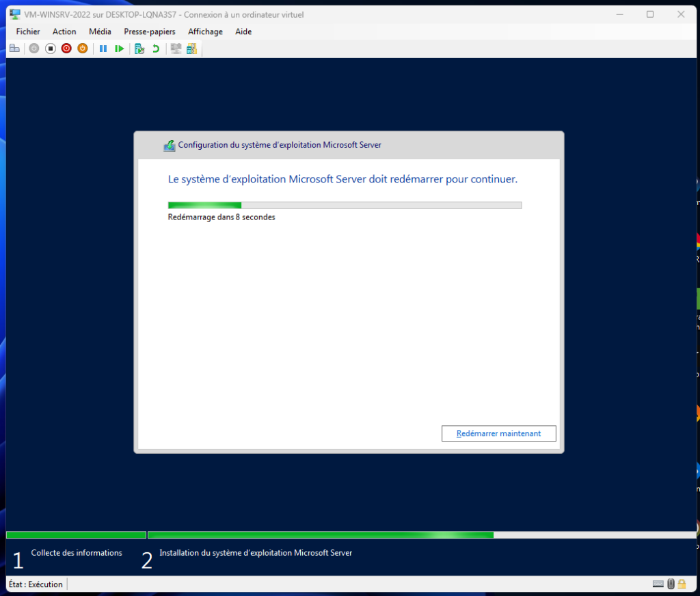Click the padlock icon in the status bar
The width and height of the screenshot is (700, 596).
(x=682, y=584)
